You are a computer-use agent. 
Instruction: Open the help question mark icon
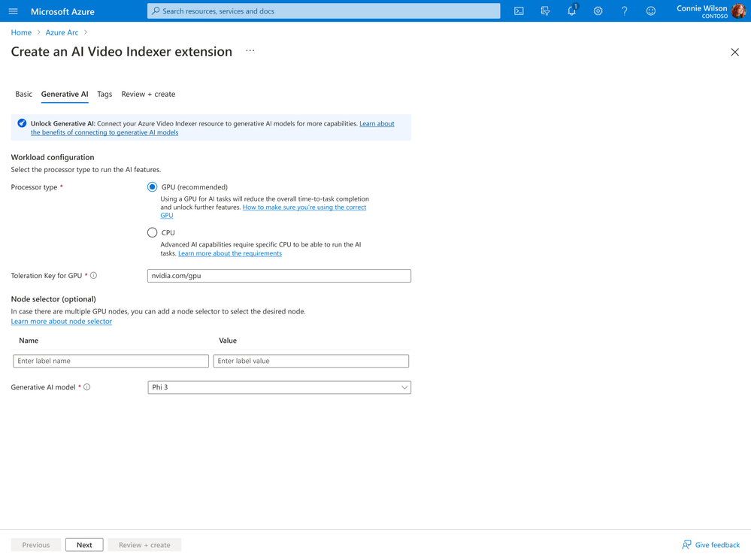coord(624,11)
